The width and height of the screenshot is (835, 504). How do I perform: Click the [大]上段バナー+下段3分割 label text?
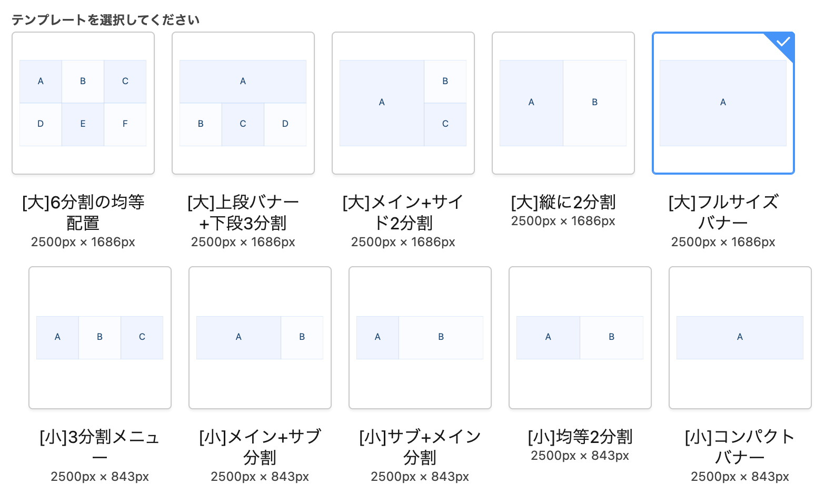pyautogui.click(x=243, y=212)
